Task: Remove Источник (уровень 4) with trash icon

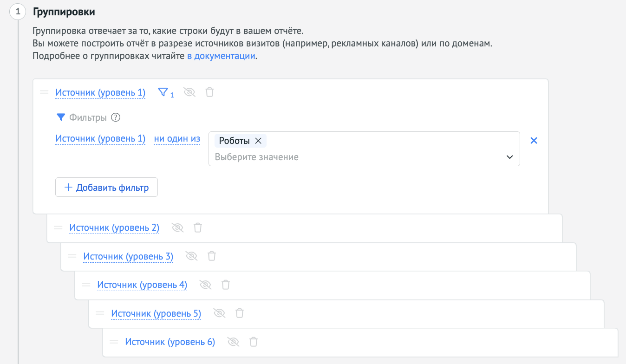Action: pos(226,285)
